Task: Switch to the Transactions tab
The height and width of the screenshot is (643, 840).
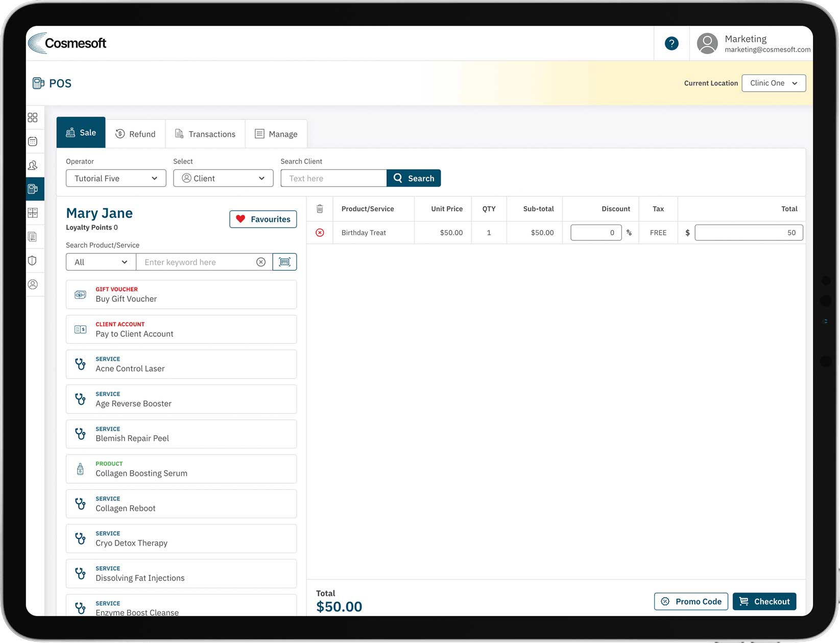Action: tap(205, 134)
